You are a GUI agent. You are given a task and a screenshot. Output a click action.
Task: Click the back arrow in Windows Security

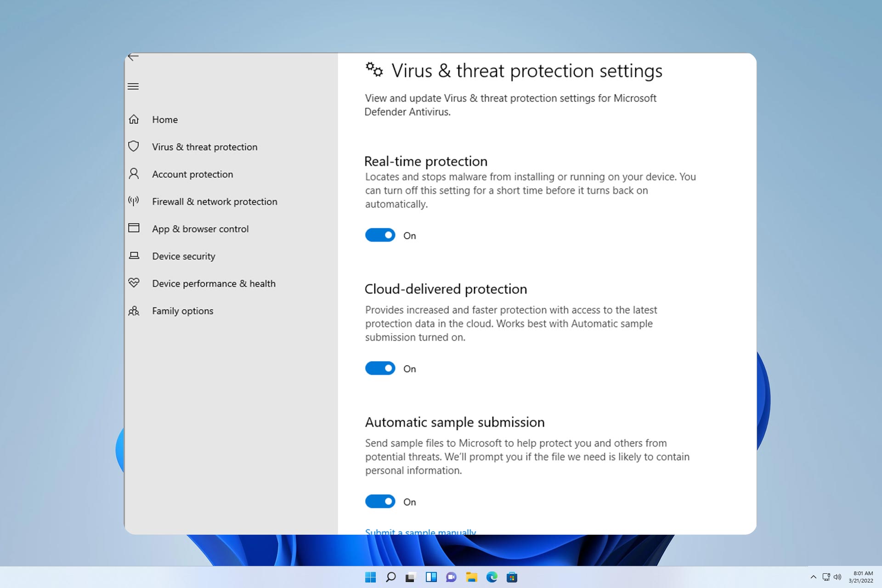(x=133, y=57)
